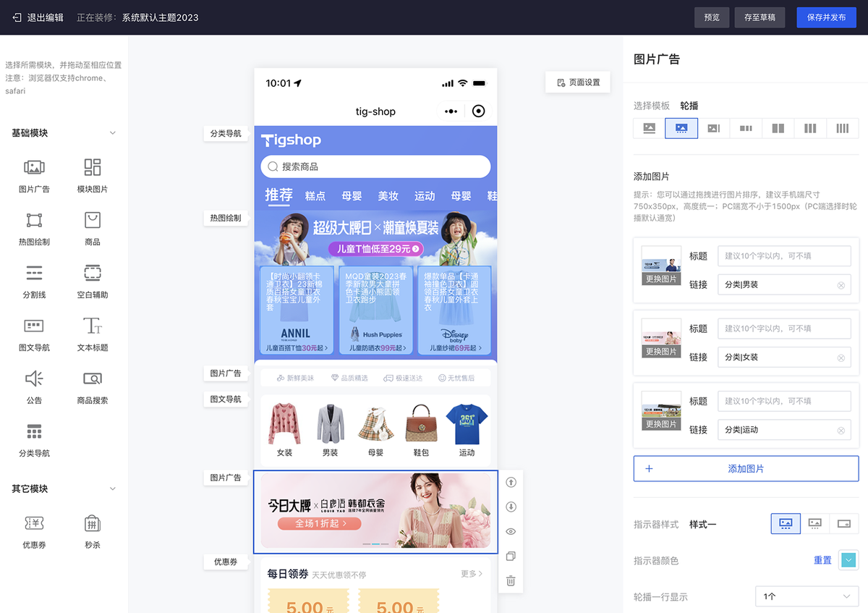Viewport: 868px width, 613px height.
Task: Toggle visibility of selected module with eye icon
Action: coord(511,531)
